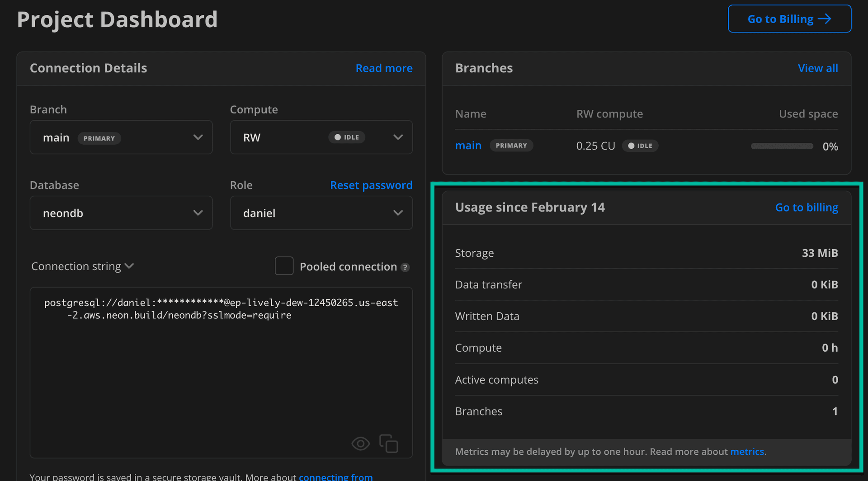Viewport: 868px width, 481px height.
Task: Click the Pooled connection help icon
Action: click(x=405, y=267)
